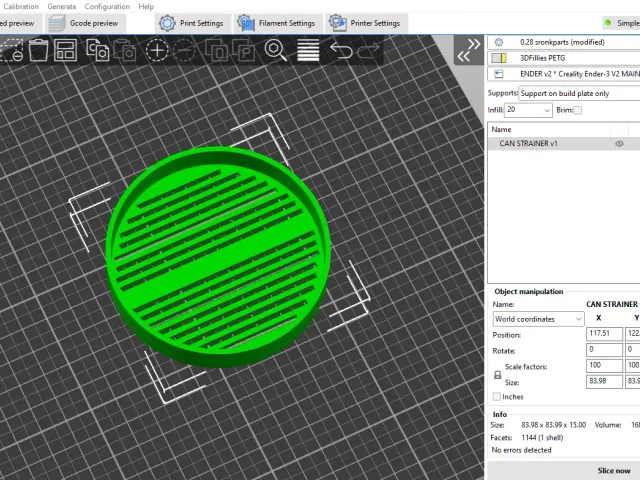Select the Simple mode button
The image size is (640, 480).
[x=621, y=23]
